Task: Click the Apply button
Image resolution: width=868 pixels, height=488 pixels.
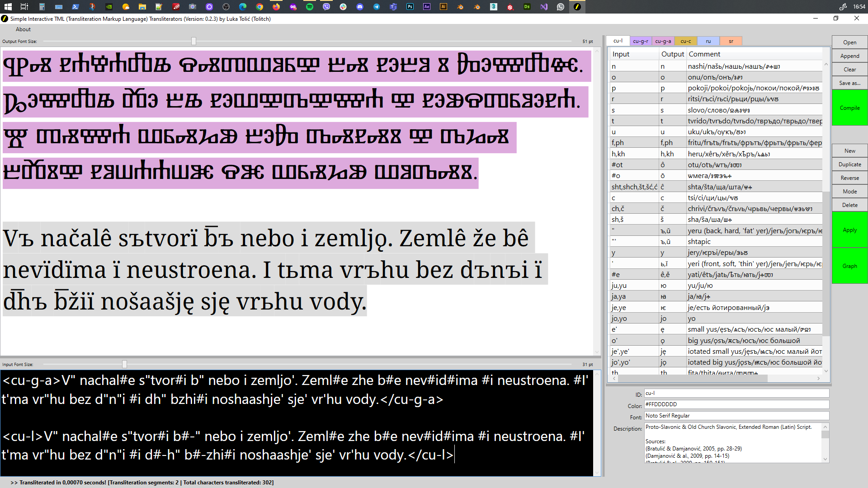Action: pos(849,230)
